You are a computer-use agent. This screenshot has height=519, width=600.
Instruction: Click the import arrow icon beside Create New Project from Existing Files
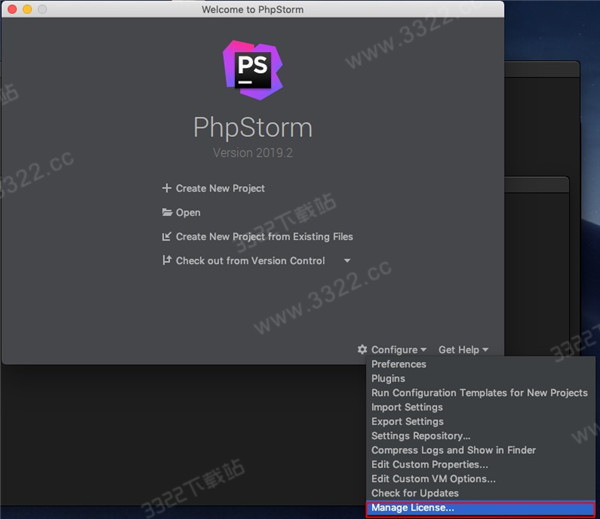click(x=166, y=237)
